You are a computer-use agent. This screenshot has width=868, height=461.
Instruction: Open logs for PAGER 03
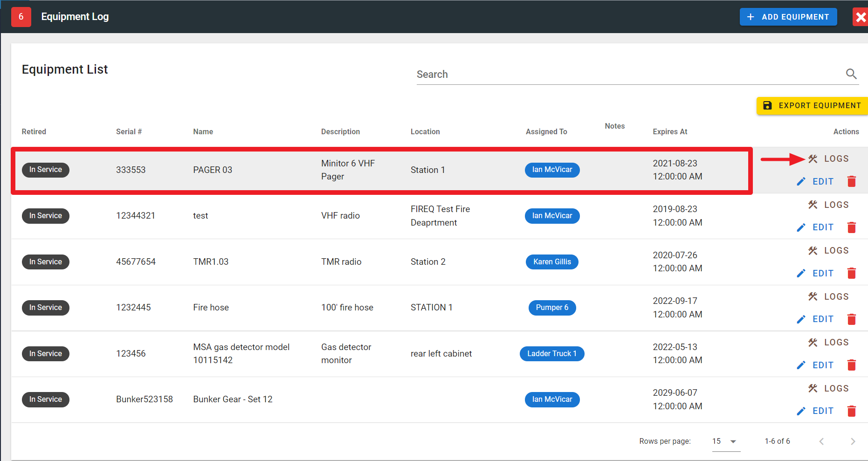coord(829,159)
